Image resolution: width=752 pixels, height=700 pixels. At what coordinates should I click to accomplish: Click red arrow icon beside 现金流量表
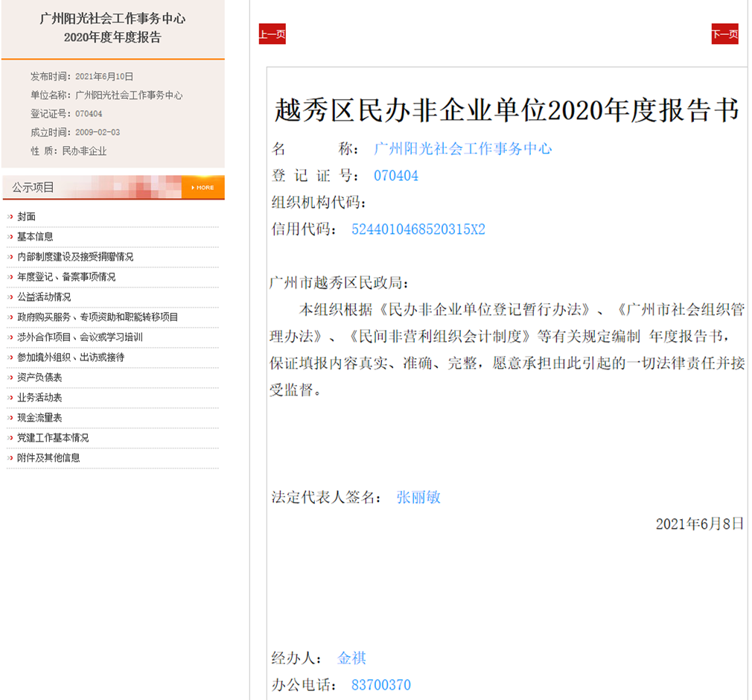(10, 419)
